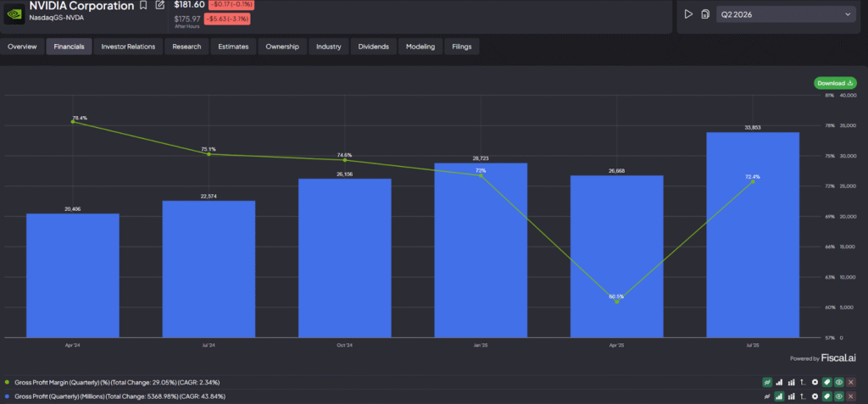Click the NVIDIA logo icon
Screen dimensions: 868x404
14,14
